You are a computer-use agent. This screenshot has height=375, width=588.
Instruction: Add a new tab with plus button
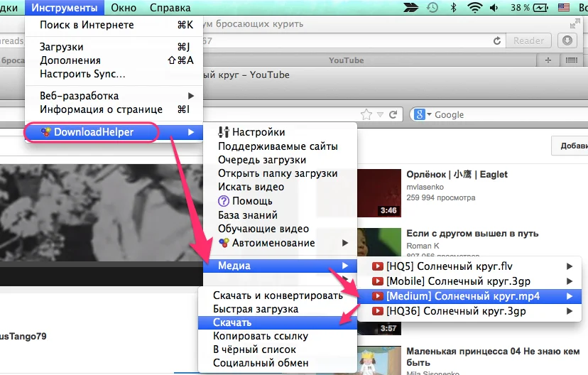click(548, 60)
